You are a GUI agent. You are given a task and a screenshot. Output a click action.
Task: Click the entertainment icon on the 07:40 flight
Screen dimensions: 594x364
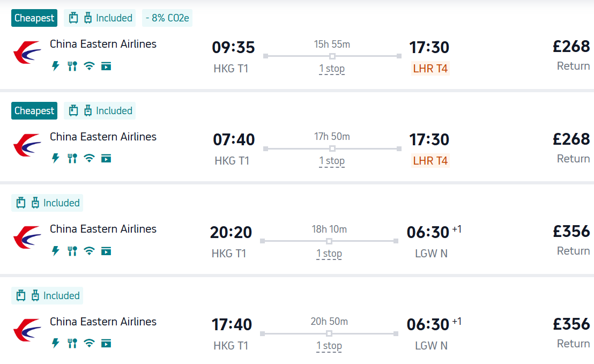pyautogui.click(x=106, y=158)
